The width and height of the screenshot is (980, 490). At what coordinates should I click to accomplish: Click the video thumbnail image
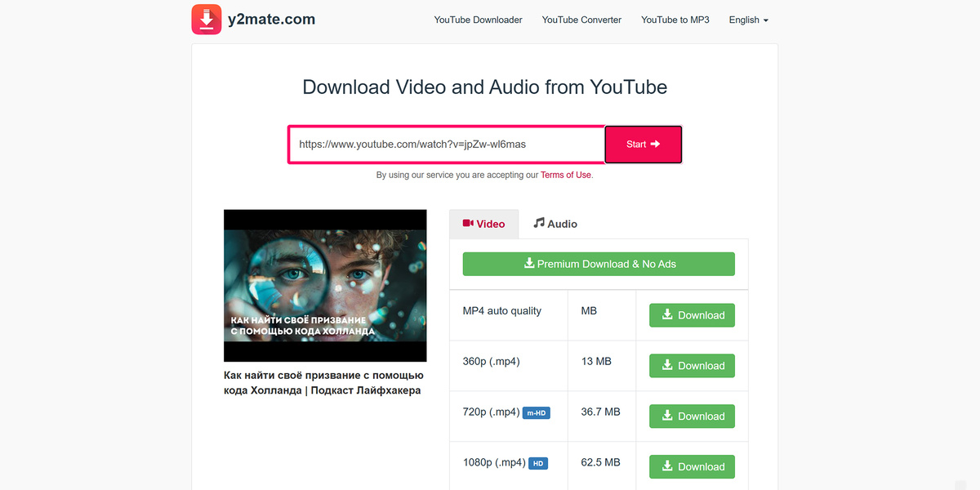325,286
